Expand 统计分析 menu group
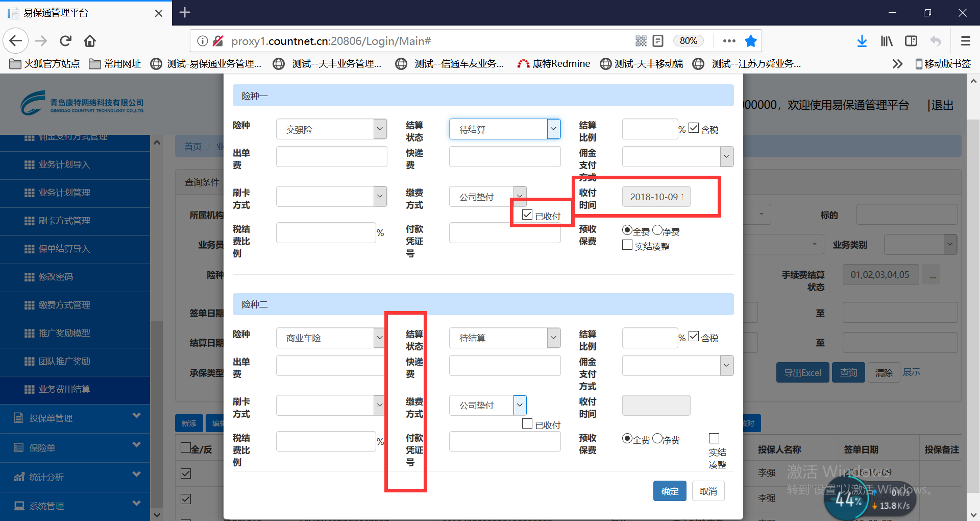 pos(75,477)
